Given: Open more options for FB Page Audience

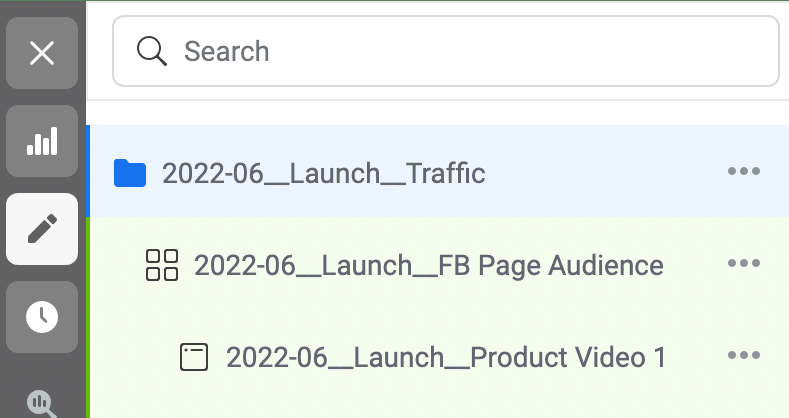Looking at the screenshot, I should (744, 264).
